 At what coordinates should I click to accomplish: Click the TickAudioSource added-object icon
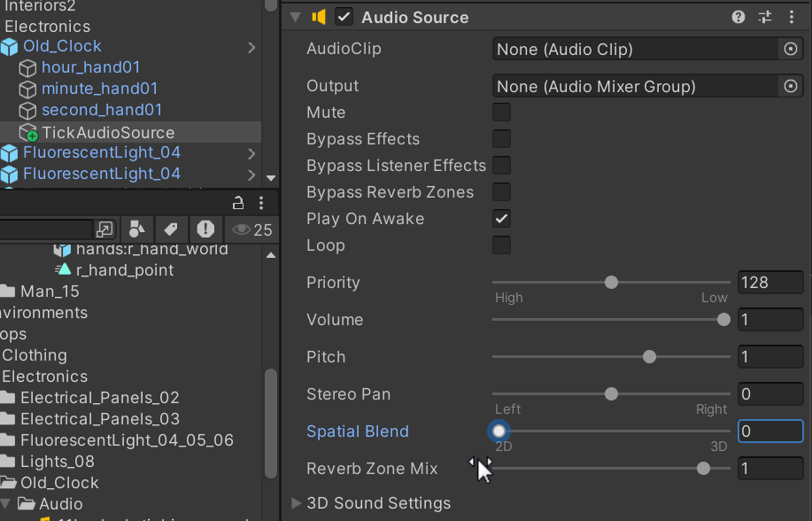(28, 133)
